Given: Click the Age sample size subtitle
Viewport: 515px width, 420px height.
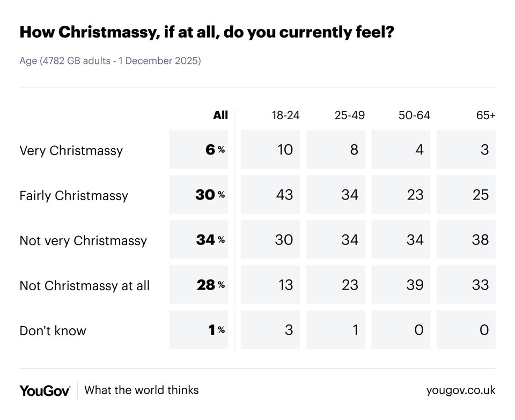Looking at the screenshot, I should (110, 61).
